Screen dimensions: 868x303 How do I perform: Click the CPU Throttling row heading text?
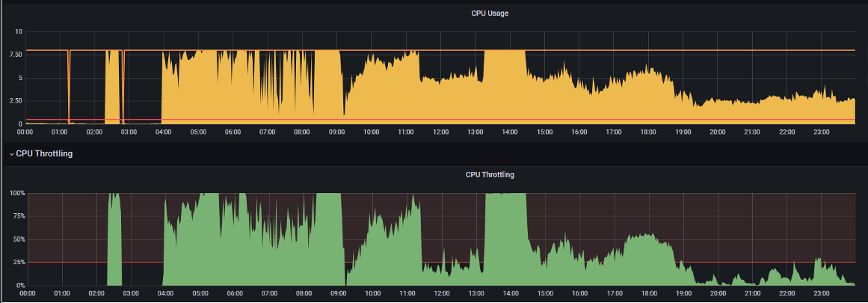pos(44,154)
